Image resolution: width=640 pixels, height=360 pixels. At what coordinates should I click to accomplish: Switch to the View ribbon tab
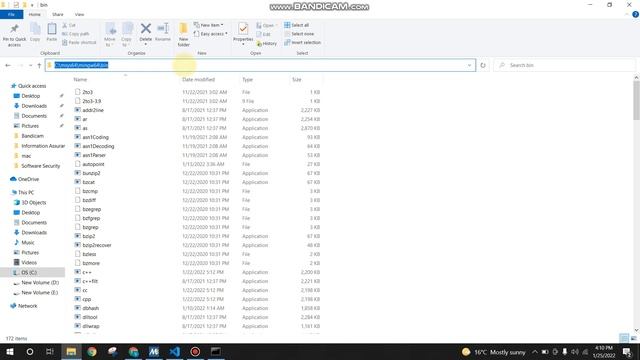tap(79, 14)
